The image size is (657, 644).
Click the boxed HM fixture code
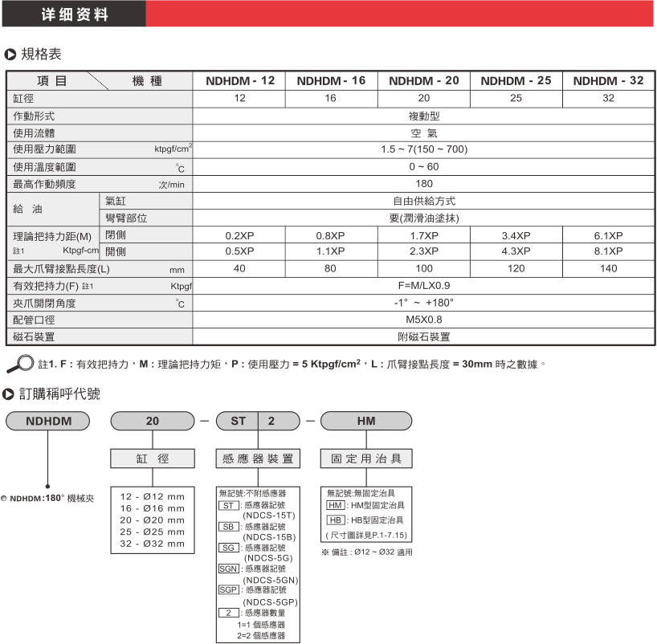point(335,505)
